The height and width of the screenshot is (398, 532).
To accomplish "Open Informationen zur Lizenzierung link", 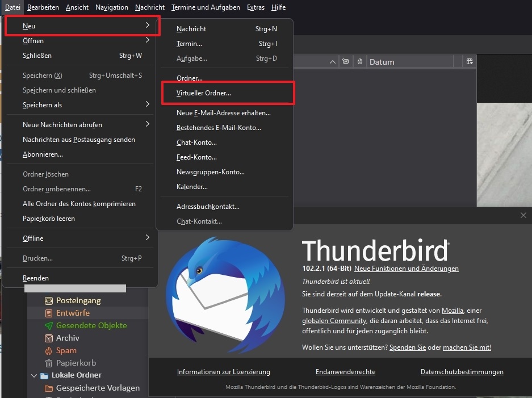I will click(x=224, y=372).
